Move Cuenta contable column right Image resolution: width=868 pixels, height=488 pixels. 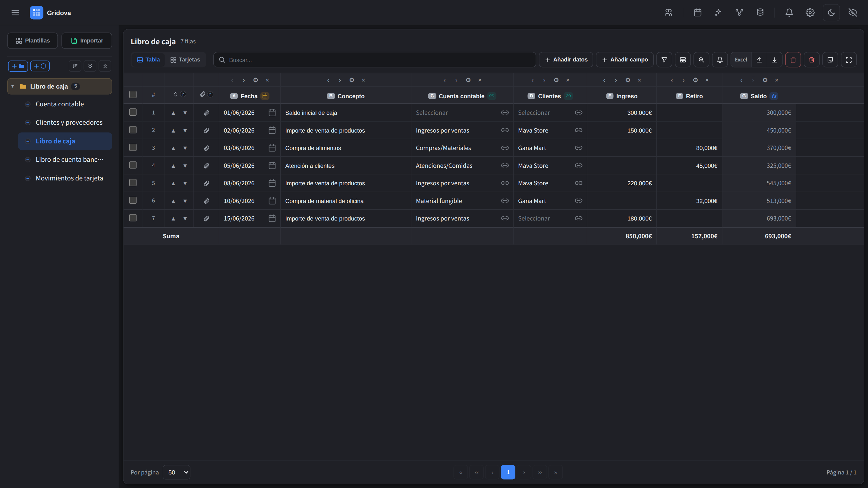tap(456, 80)
